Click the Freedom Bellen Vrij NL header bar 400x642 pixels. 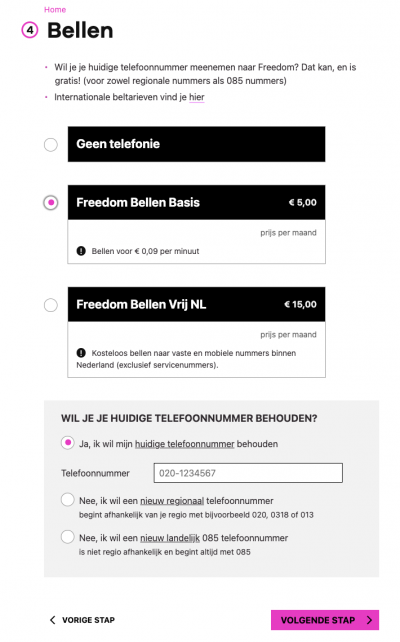(197, 304)
